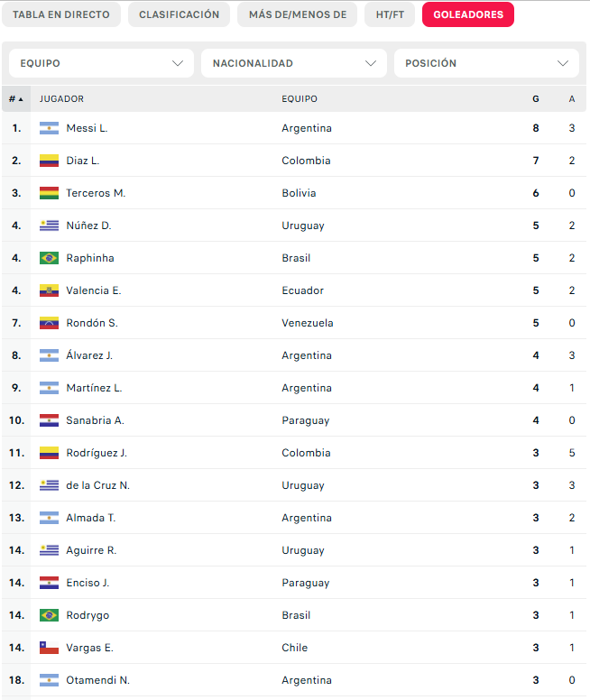Sort by the # rank column header
This screenshot has height=700, width=590.
pos(16,99)
